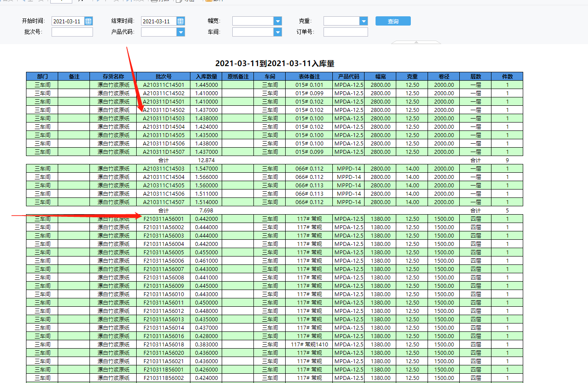Click the 015# 0.101 remark cell

[309, 85]
